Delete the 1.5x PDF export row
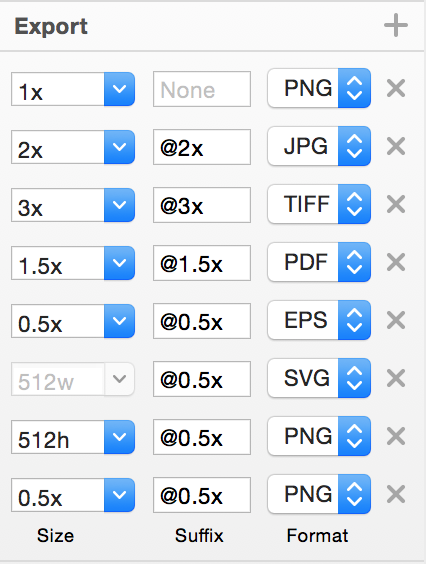Screen dimensions: 426x564 coord(396,262)
